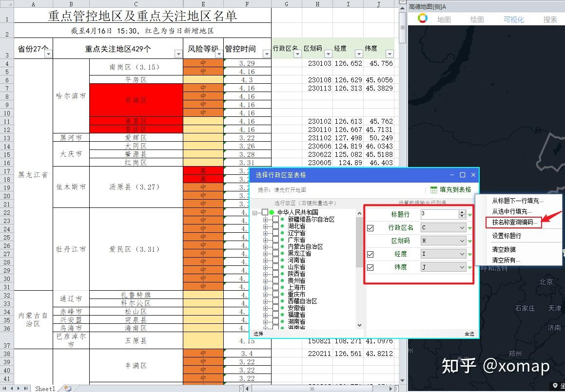The image size is (565, 392).
Task: Open green arrow menu beside 行政区名 combo
Action: pyautogui.click(x=470, y=228)
